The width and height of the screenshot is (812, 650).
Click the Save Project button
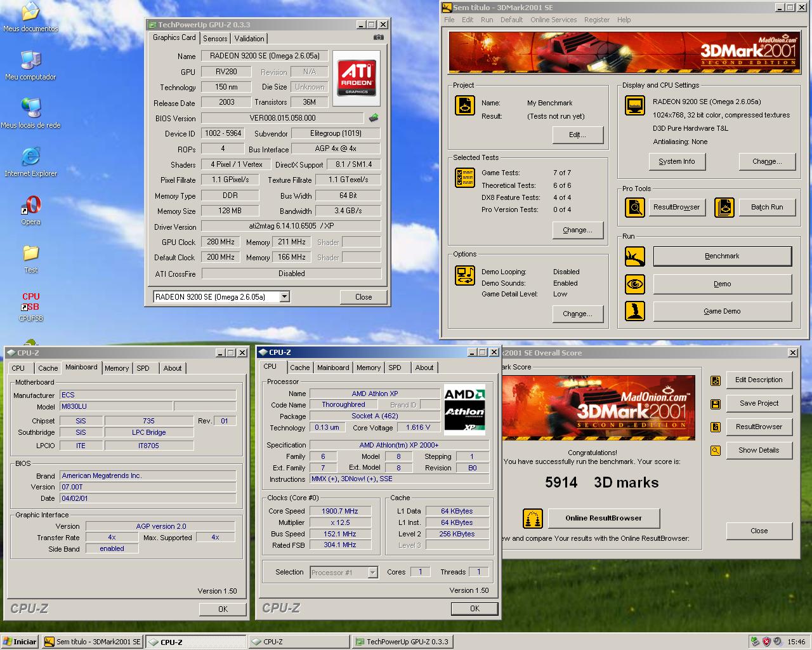[759, 404]
